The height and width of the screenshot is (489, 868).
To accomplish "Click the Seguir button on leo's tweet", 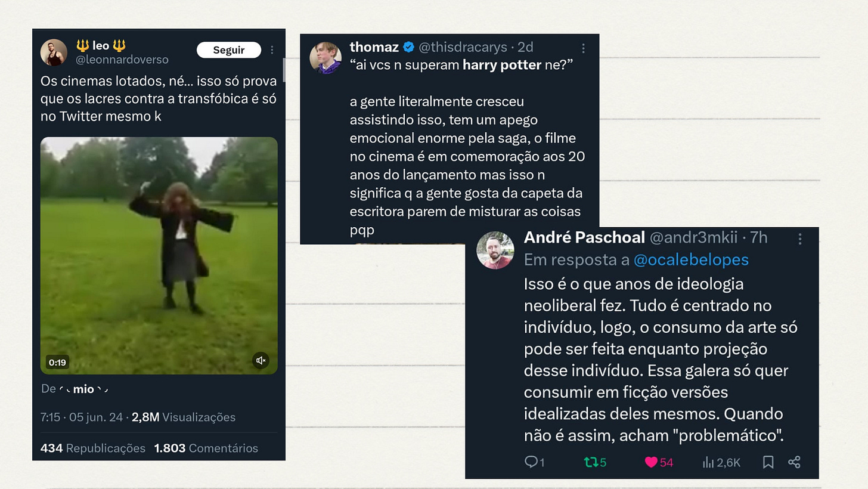I will click(x=229, y=50).
